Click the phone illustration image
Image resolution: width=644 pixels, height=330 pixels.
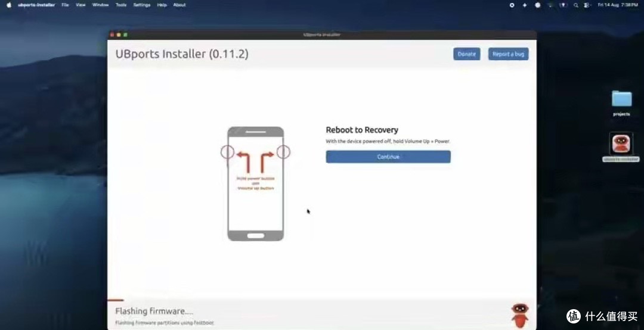coord(255,183)
